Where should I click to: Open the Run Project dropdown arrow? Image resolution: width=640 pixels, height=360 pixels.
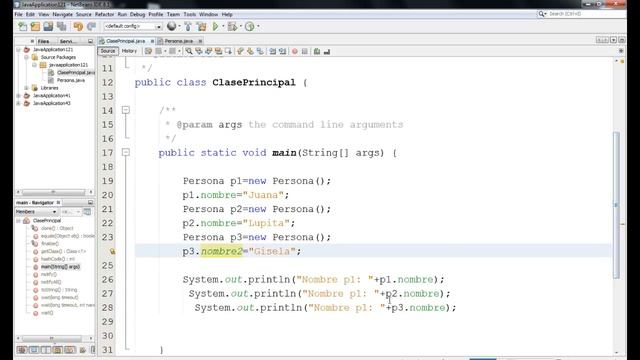coord(223,27)
